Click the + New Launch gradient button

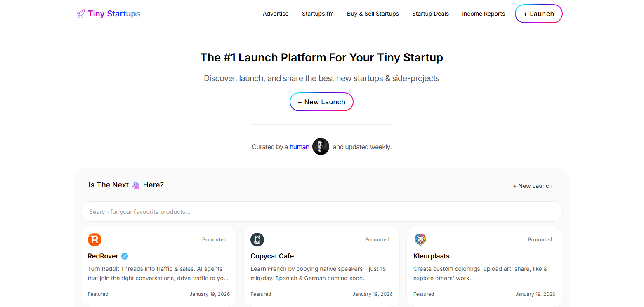pos(321,102)
